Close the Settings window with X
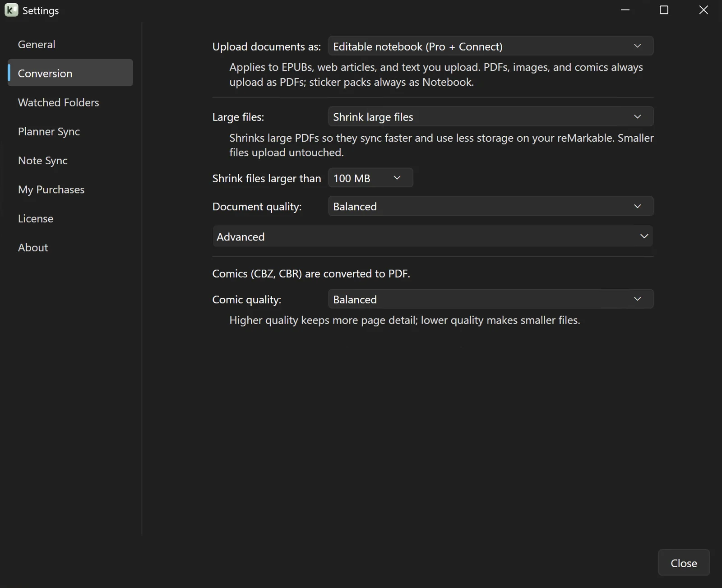 703,10
